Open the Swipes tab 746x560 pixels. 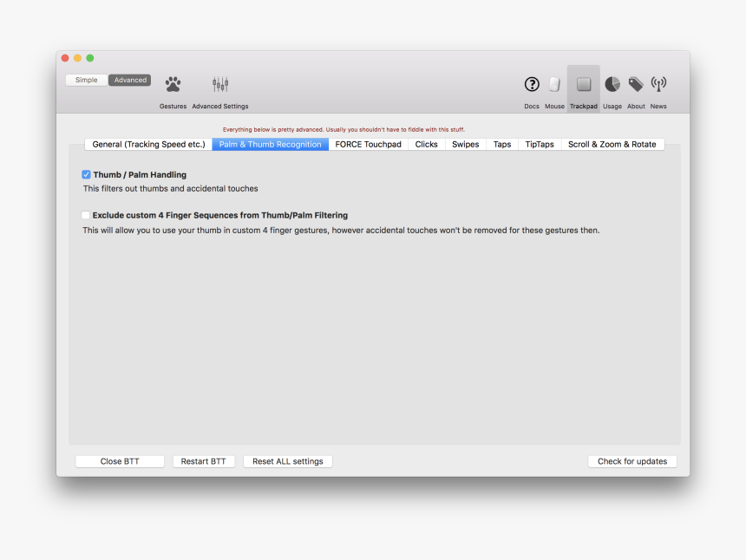pos(465,144)
